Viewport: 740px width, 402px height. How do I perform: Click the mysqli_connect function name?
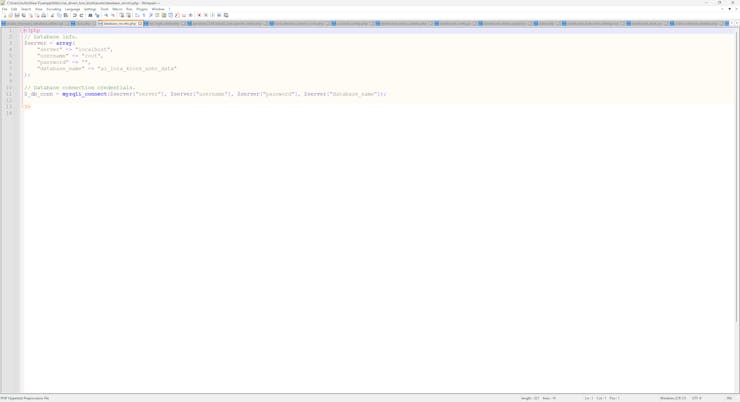coord(84,94)
